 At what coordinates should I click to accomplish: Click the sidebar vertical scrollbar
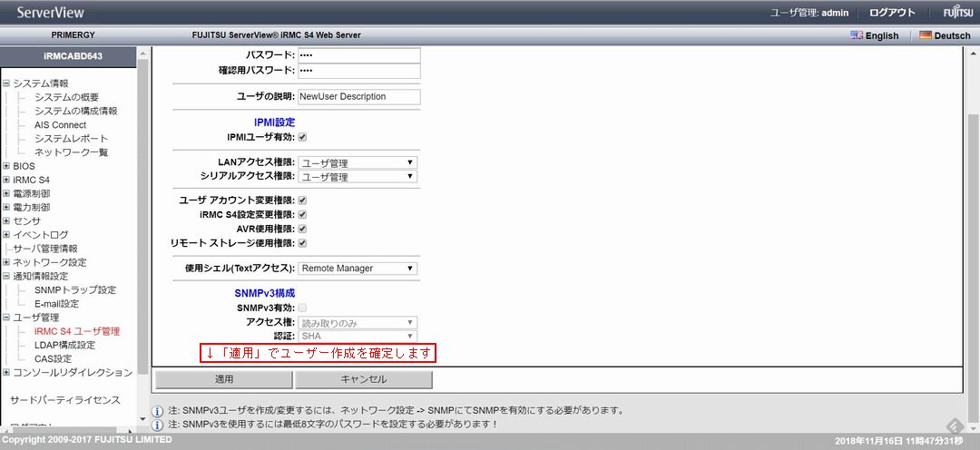(142, 227)
